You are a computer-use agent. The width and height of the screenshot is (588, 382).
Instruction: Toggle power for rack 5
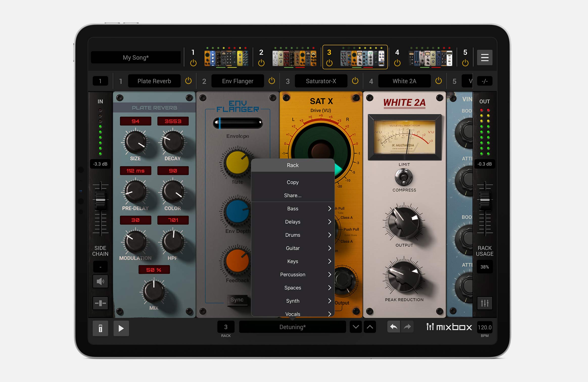[x=465, y=63]
